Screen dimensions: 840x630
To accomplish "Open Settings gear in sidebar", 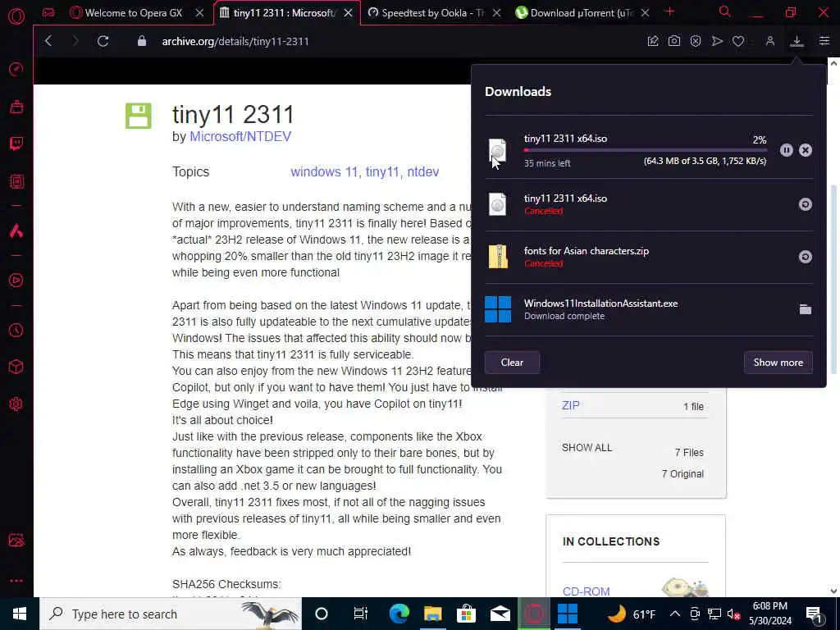I will coord(16,404).
